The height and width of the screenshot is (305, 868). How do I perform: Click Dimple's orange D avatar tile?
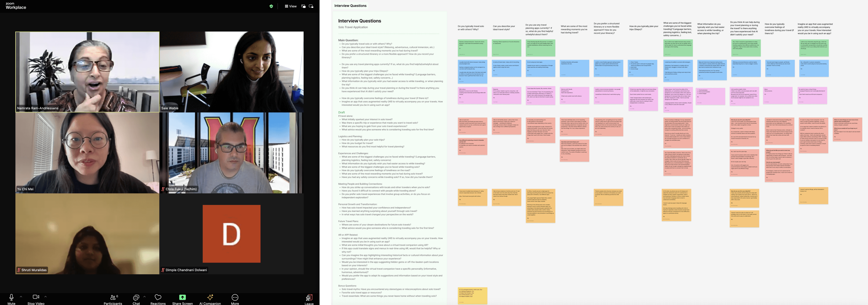pos(232,234)
